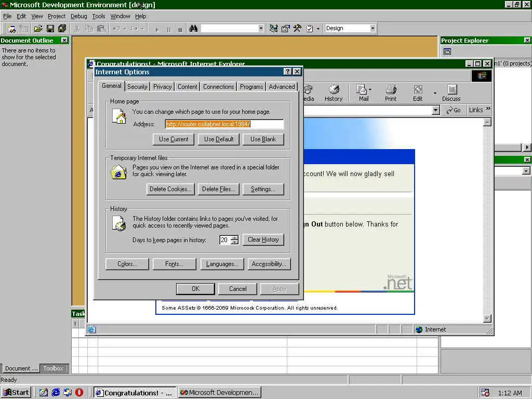Expand the Links bar chevron
Image resolution: width=532 pixels, height=399 pixels.
488,109
